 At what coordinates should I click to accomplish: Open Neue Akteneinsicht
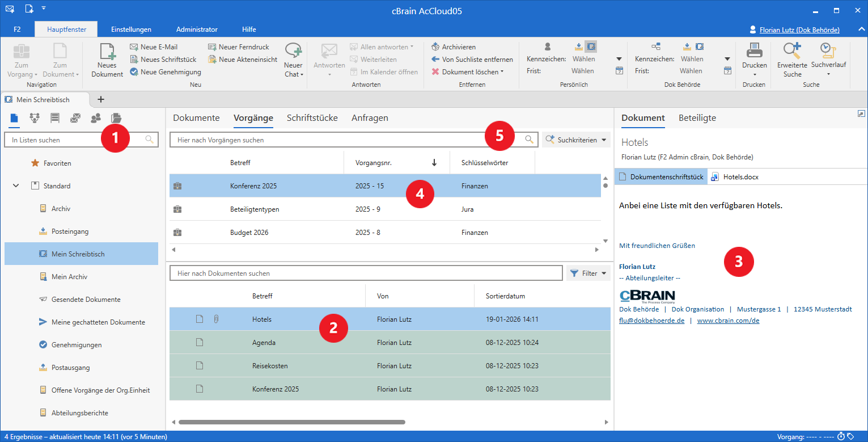click(243, 60)
